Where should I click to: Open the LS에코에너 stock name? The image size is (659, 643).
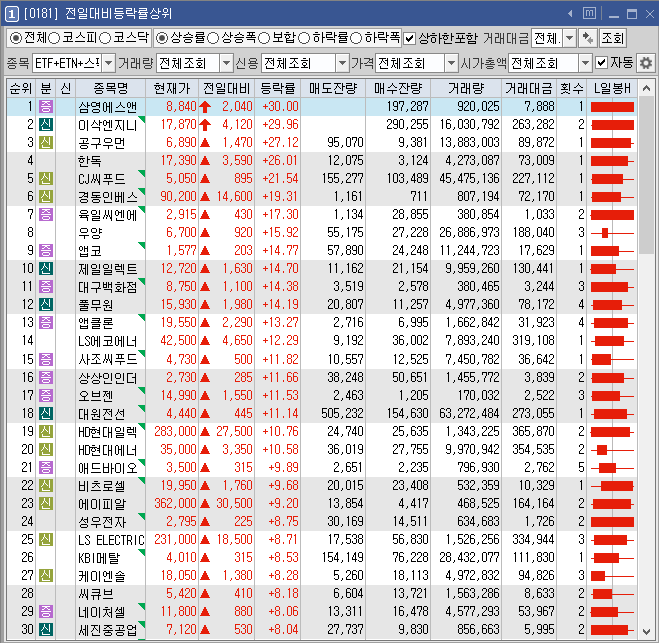(108, 340)
